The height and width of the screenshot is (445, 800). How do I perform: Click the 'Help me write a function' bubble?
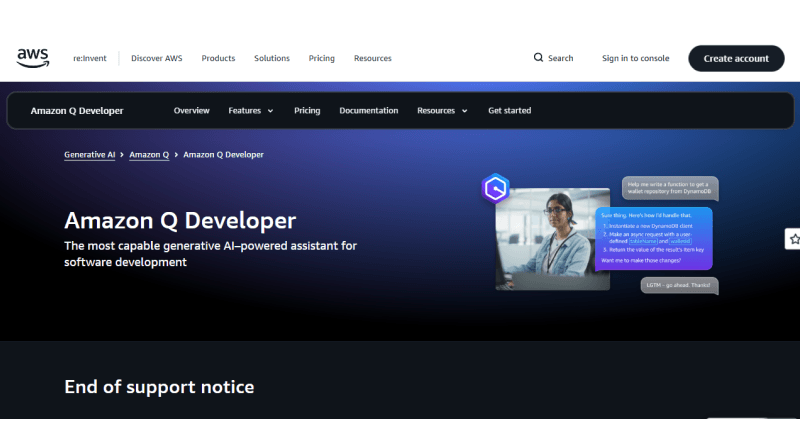[670, 188]
